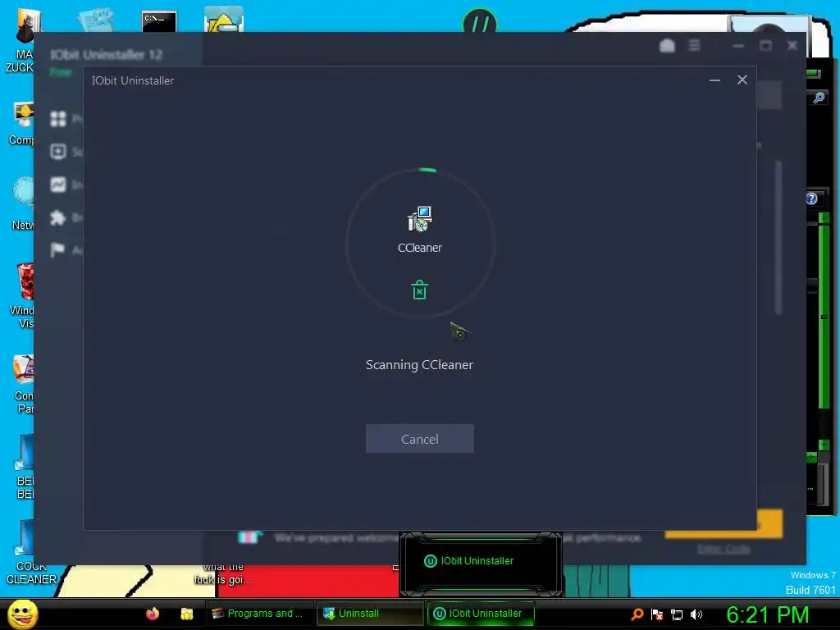Open network icon in system tray

point(677,614)
